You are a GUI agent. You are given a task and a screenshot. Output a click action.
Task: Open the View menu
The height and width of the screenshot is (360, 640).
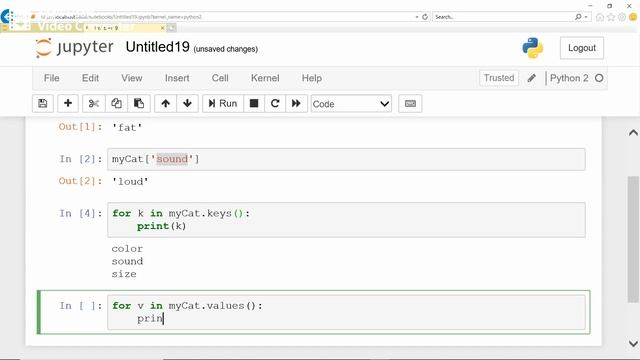tap(131, 78)
